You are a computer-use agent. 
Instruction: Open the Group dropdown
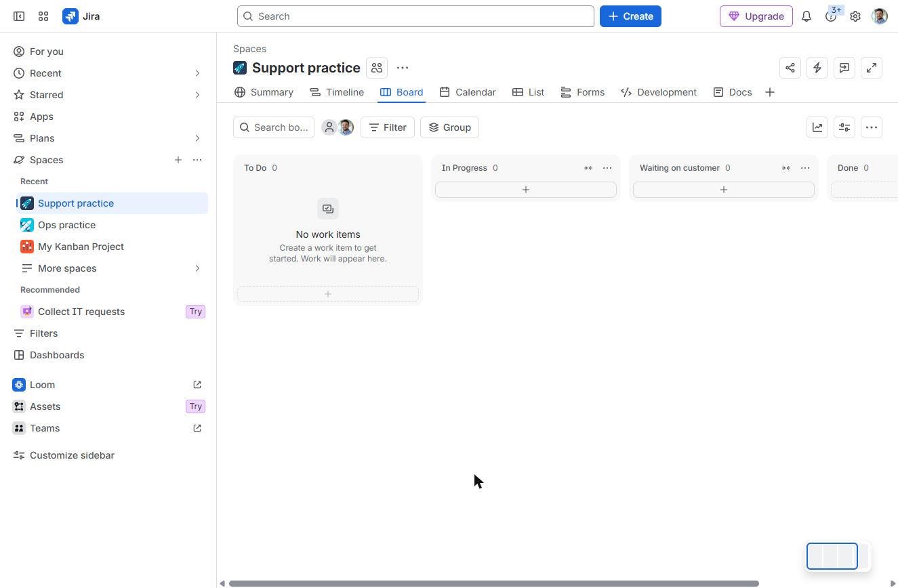pyautogui.click(x=449, y=127)
